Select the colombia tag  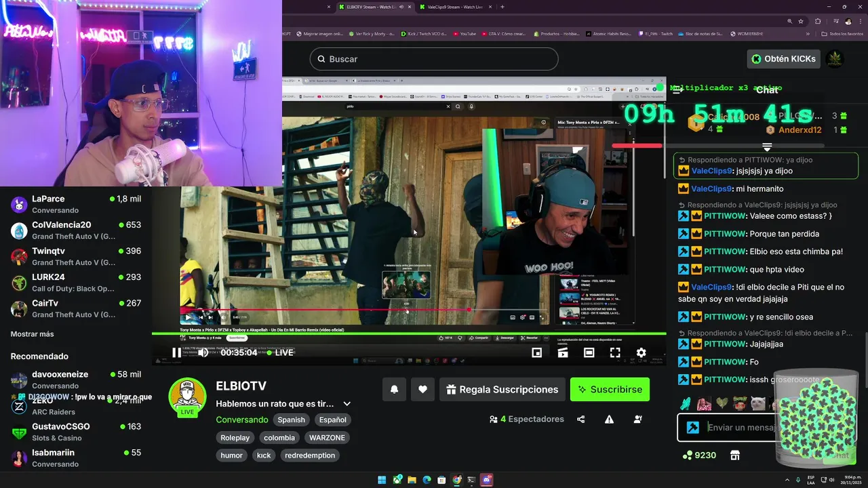[279, 437]
